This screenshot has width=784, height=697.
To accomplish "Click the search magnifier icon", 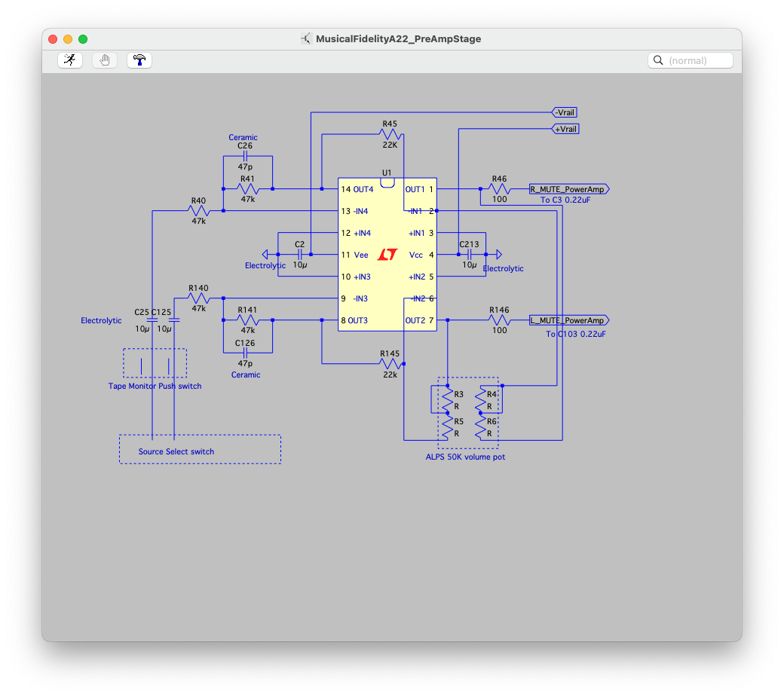I will click(x=659, y=60).
